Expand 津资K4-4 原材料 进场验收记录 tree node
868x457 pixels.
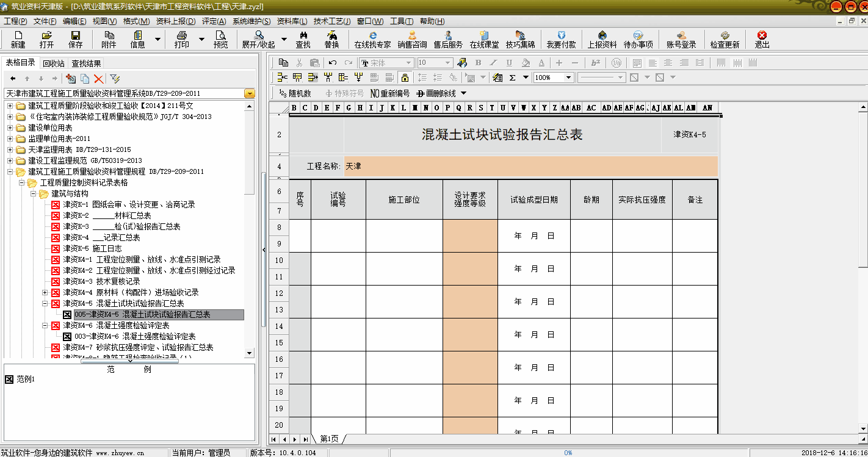[x=45, y=292]
